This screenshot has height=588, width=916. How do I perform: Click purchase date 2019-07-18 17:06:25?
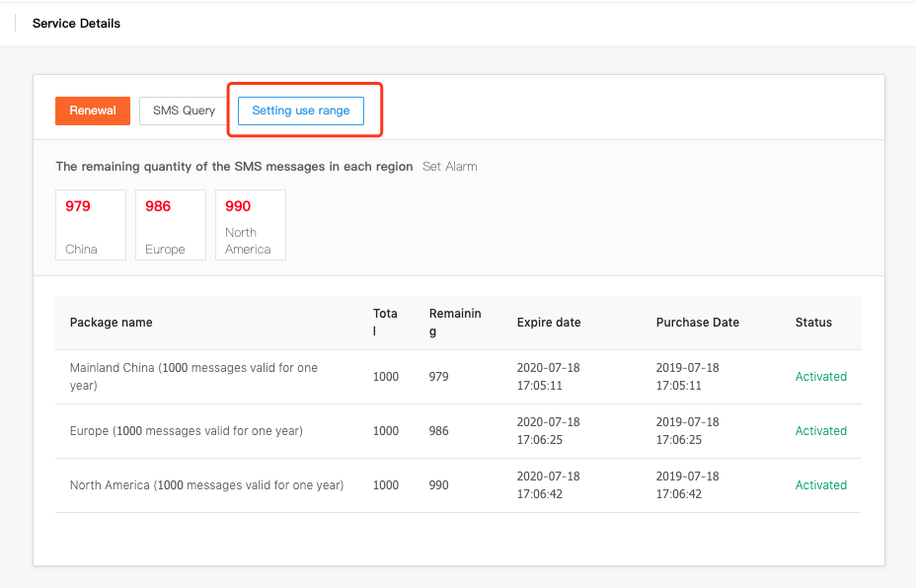(688, 431)
